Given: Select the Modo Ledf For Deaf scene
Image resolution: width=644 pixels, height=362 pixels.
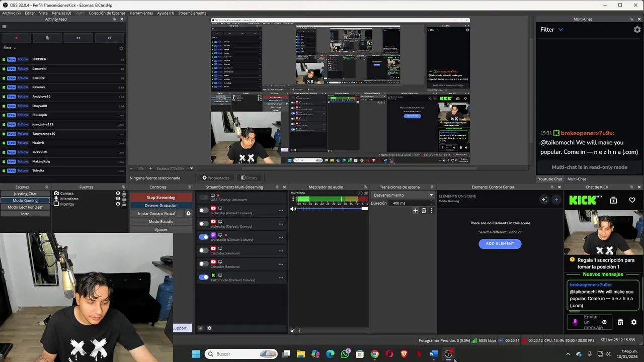Looking at the screenshot, I should 25,207.
